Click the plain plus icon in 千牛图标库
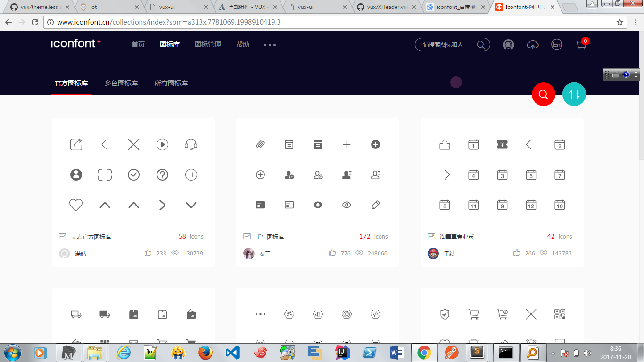 point(347,144)
